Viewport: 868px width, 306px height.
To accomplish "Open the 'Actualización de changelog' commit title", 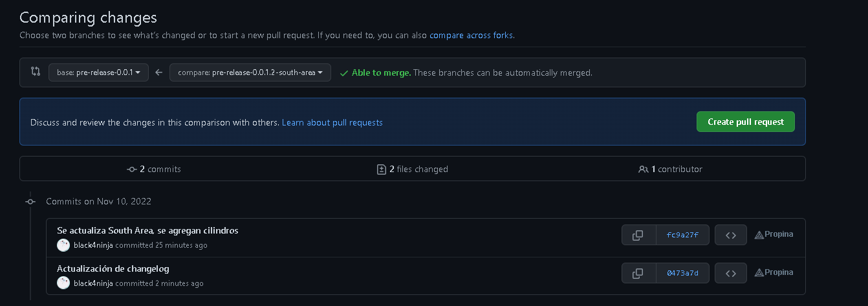I will pos(113,268).
